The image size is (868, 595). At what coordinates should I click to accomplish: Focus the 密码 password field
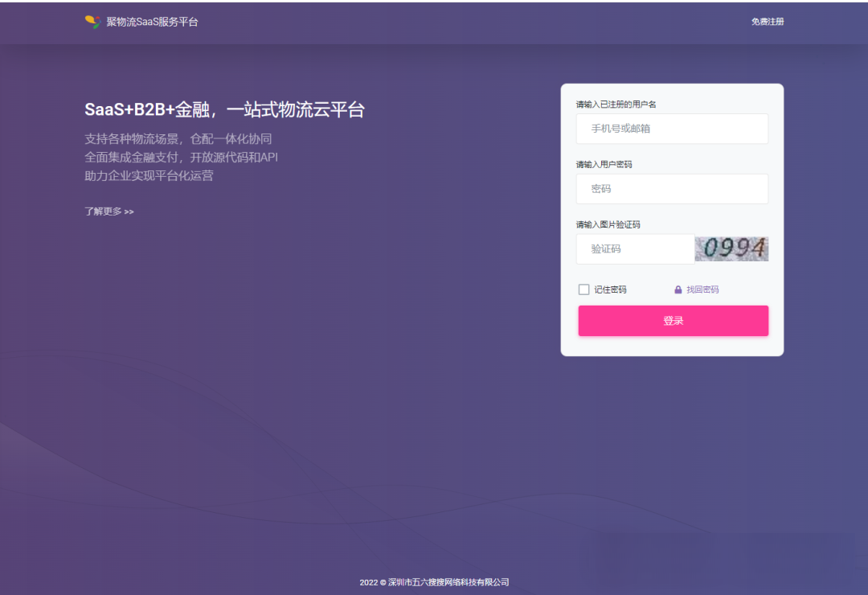(672, 189)
